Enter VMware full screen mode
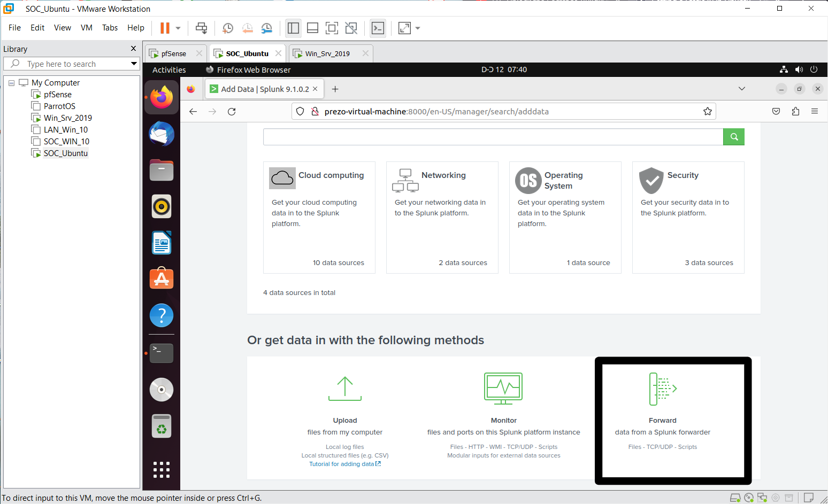The width and height of the screenshot is (828, 504). (x=332, y=28)
